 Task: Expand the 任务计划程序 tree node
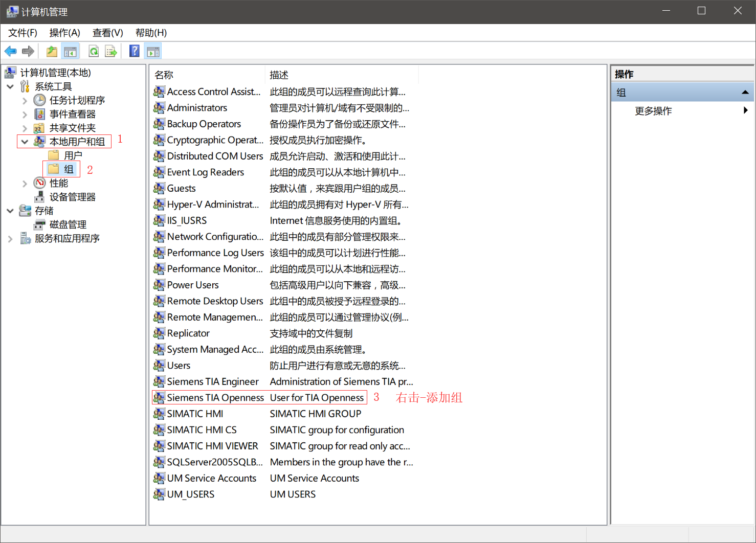25,101
